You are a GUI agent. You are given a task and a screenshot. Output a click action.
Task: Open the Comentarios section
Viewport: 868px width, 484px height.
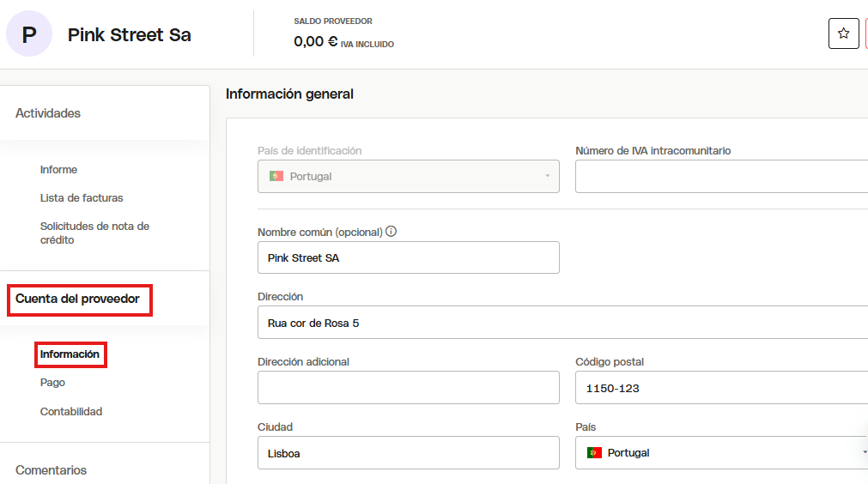51,469
